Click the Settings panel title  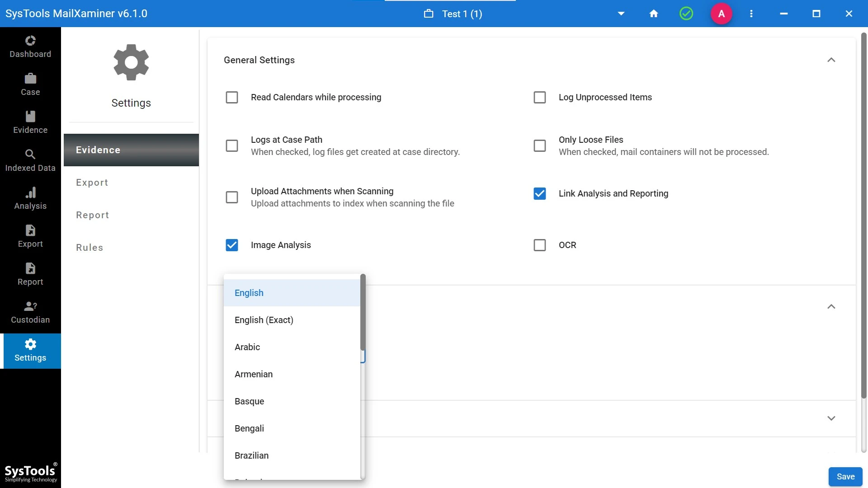131,103
